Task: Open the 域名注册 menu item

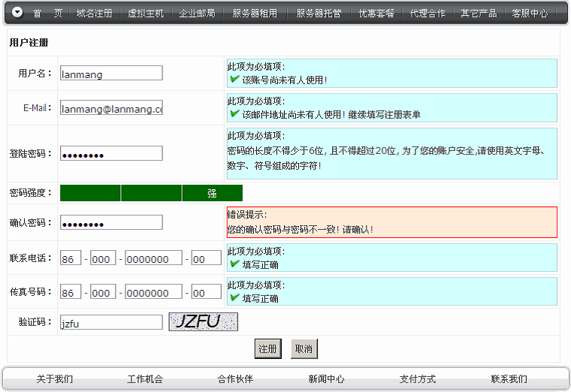Action: coord(95,14)
